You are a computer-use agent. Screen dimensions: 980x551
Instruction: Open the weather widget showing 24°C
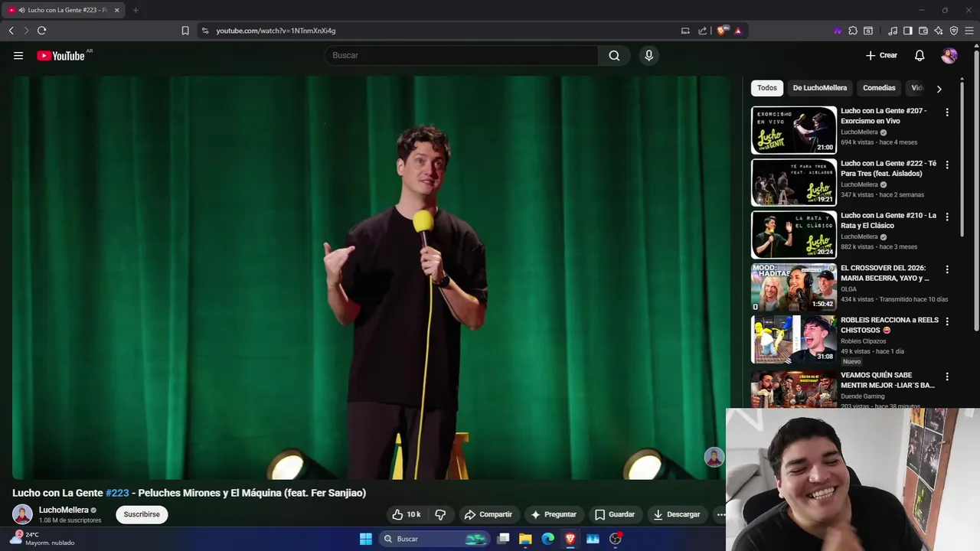click(x=43, y=539)
